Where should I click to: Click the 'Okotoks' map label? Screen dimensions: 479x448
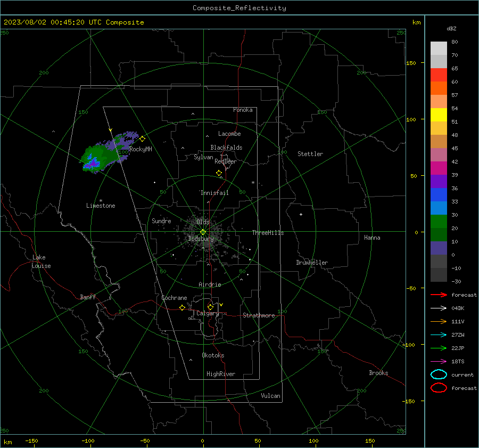(213, 355)
